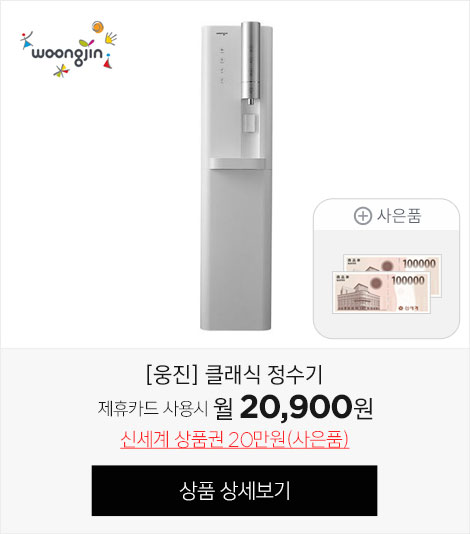
Task: Click the building illustration on the gift certificate
Action: (x=359, y=296)
